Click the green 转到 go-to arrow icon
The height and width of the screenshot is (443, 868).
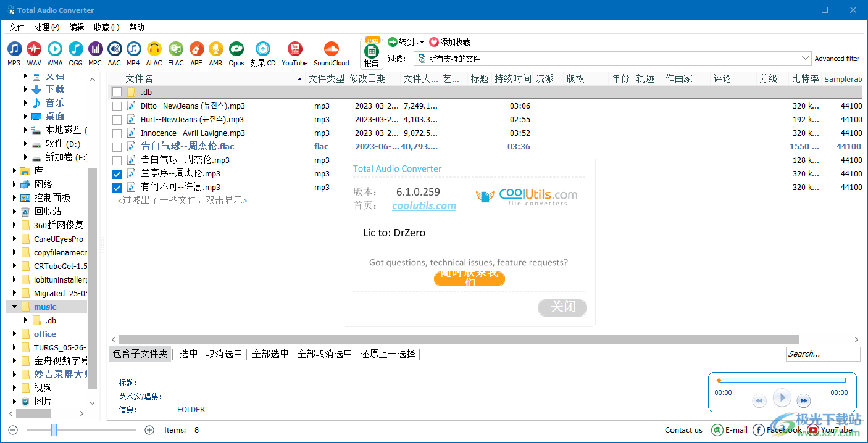pos(393,42)
